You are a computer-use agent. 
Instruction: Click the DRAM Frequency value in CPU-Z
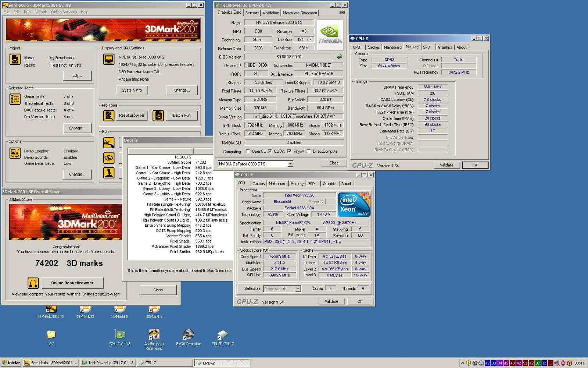click(x=433, y=87)
